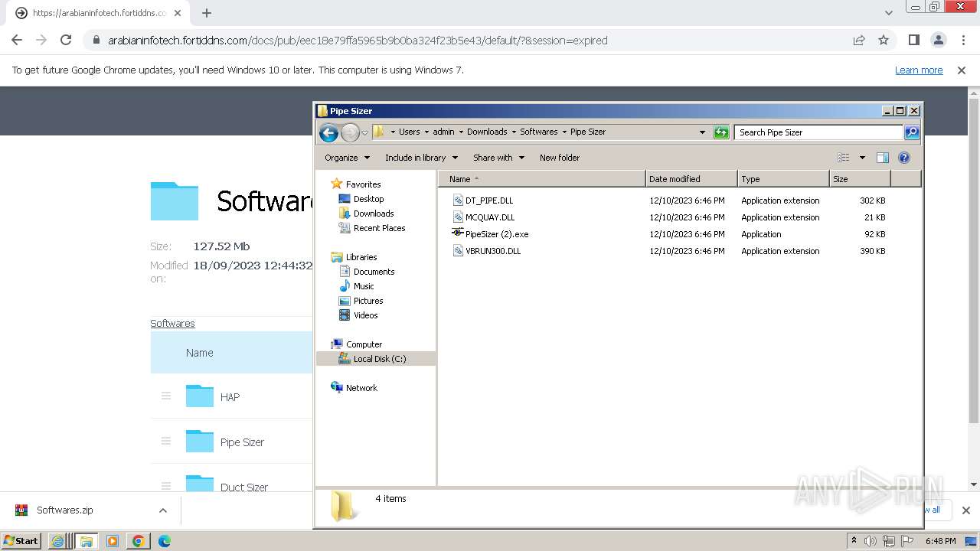Open the Organize menu
The height and width of the screenshot is (551, 980).
(347, 158)
